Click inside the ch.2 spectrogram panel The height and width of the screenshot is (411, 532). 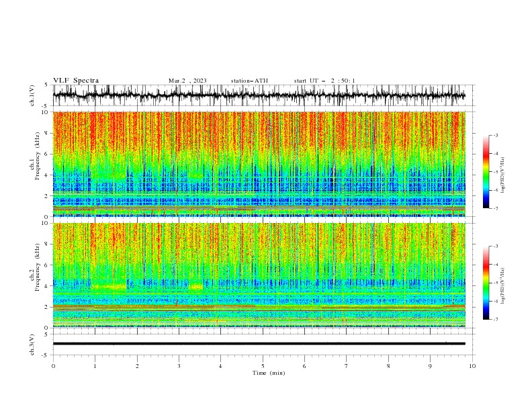(x=259, y=275)
